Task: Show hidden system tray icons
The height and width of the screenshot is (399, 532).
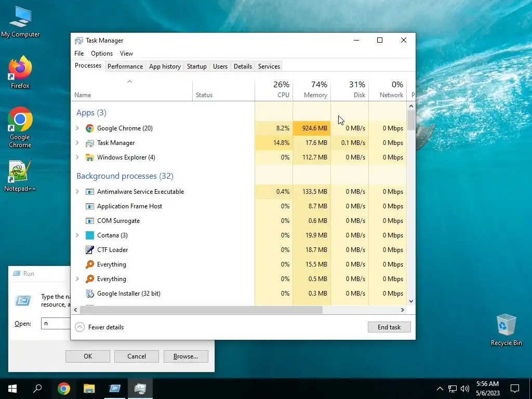Action: 440,389
